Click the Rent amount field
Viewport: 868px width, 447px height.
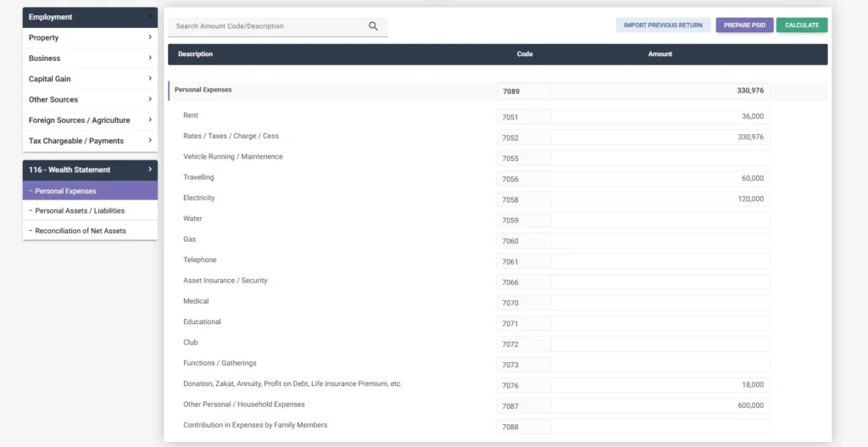tap(660, 117)
